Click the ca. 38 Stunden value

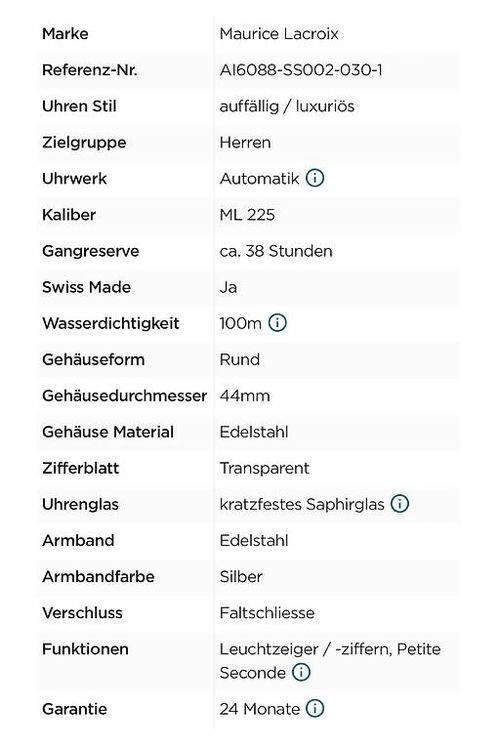coord(276,251)
